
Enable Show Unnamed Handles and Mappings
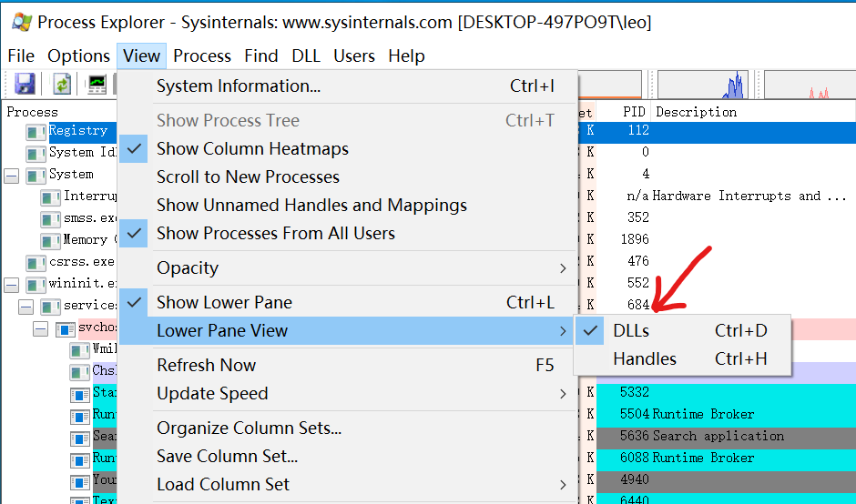pyautogui.click(x=348, y=205)
